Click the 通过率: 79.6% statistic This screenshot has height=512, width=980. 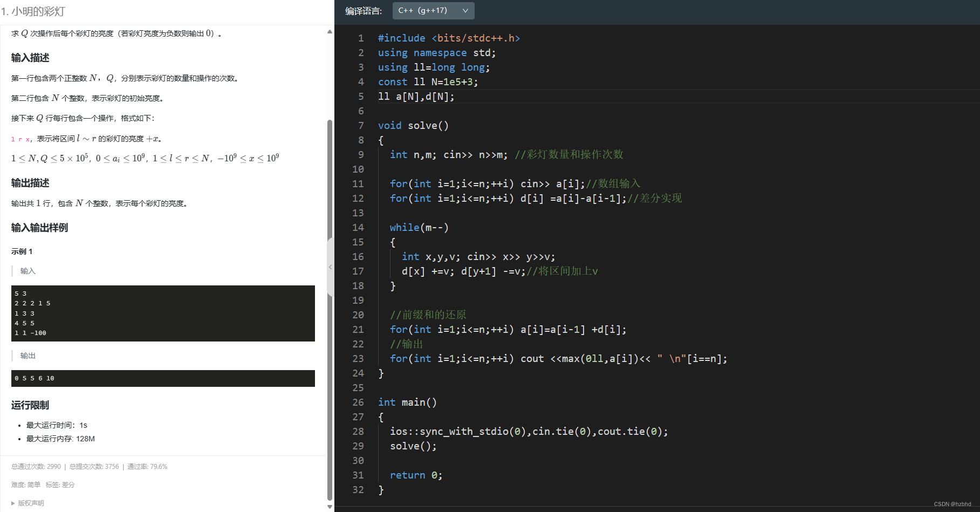pyautogui.click(x=147, y=467)
